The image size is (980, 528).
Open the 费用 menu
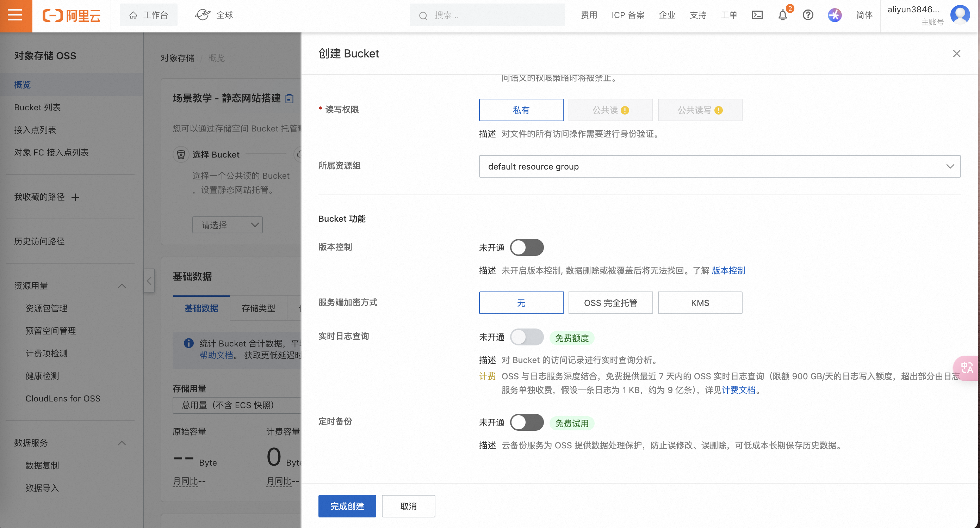pos(589,15)
